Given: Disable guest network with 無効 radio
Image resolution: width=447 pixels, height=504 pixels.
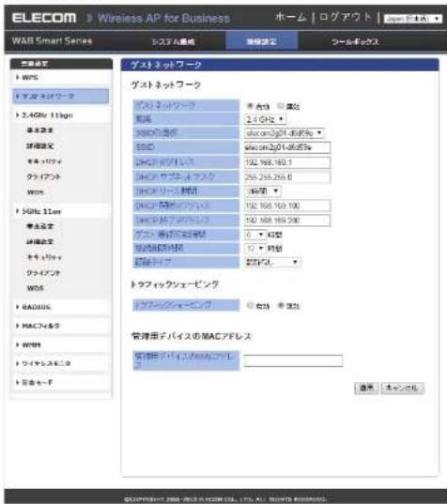Looking at the screenshot, I should (281, 106).
